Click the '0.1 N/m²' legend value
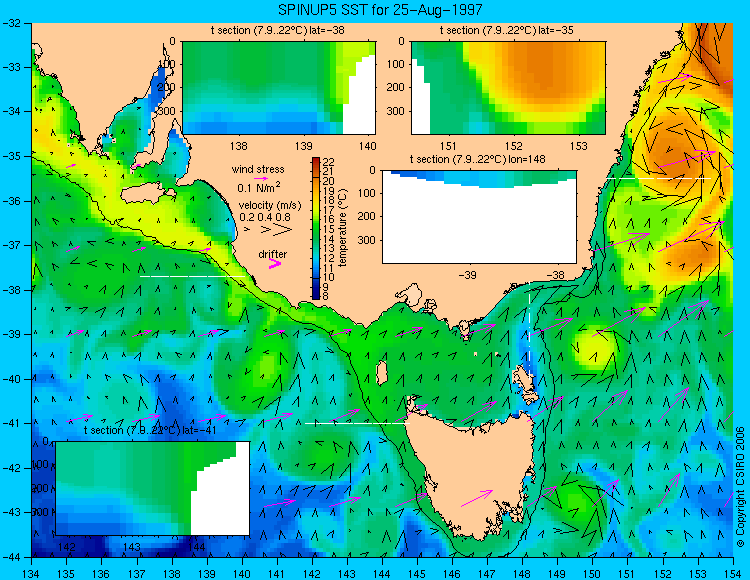 point(259,187)
